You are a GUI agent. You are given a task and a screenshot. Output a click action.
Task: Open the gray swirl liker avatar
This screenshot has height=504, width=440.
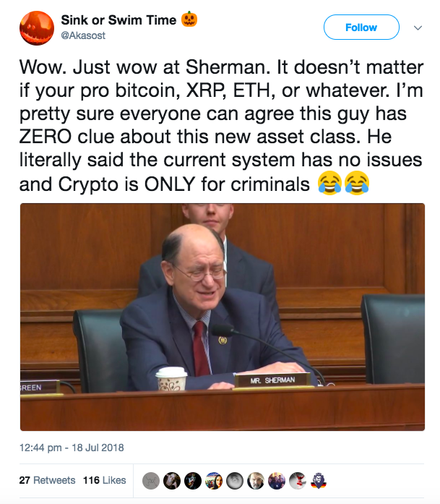[x=234, y=480]
